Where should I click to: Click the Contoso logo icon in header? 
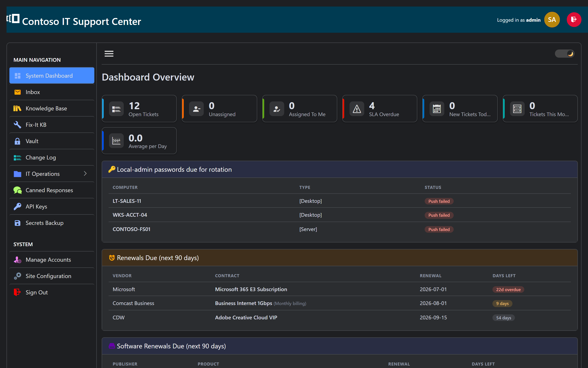point(13,19)
